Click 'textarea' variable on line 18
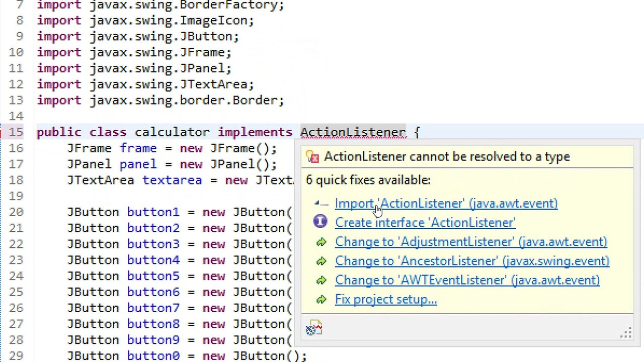This screenshot has width=644, height=362. point(172,180)
